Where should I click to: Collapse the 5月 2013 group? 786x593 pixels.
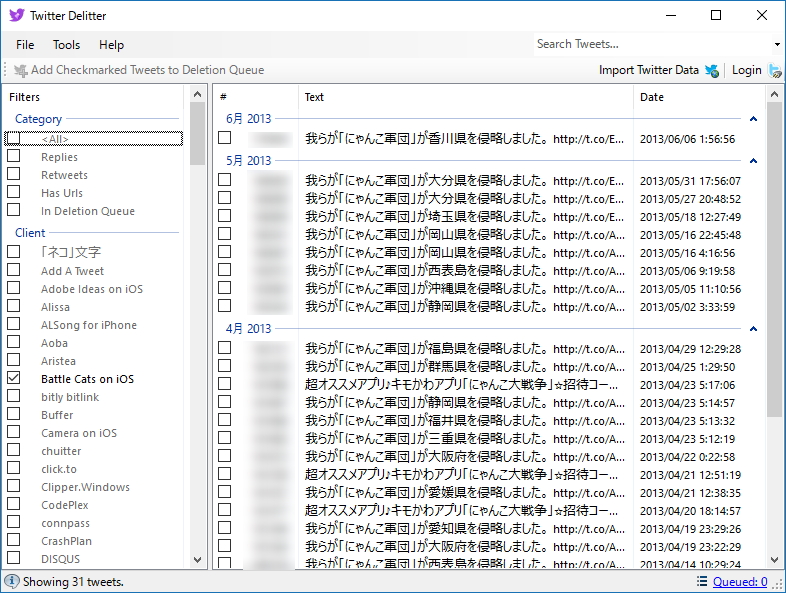click(753, 161)
